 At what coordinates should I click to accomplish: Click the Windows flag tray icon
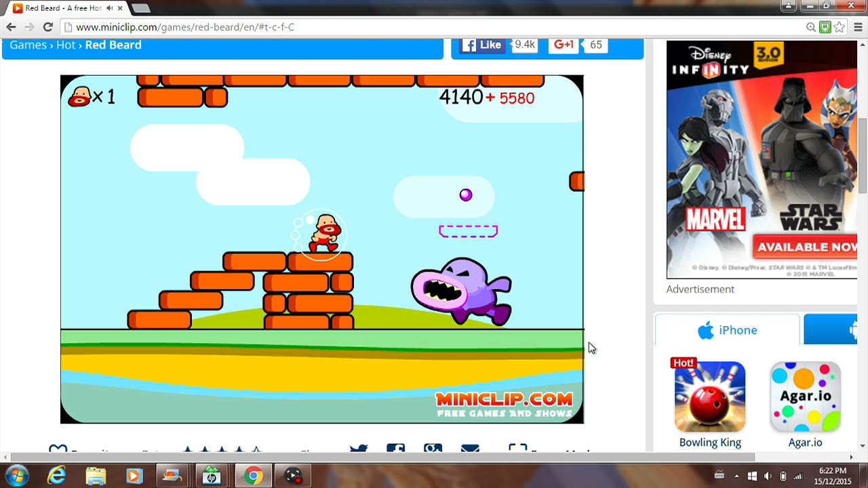[751, 476]
